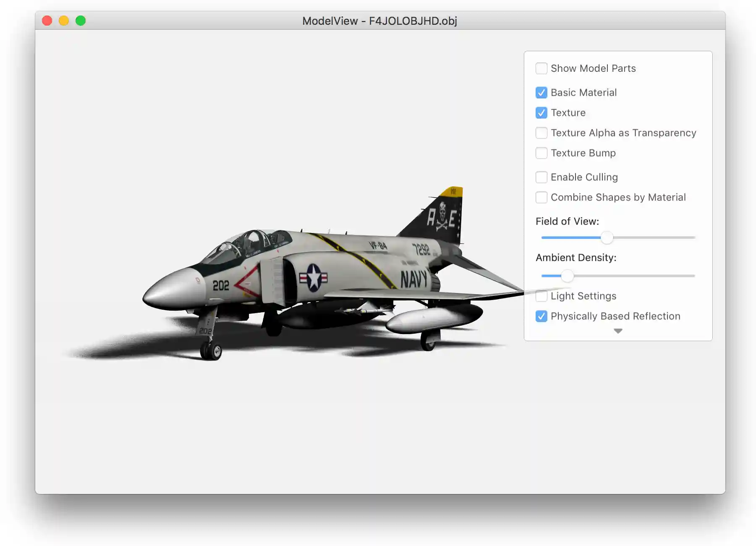The width and height of the screenshot is (756, 546).
Task: Toggle Combine Shapes by Material
Action: (541, 197)
